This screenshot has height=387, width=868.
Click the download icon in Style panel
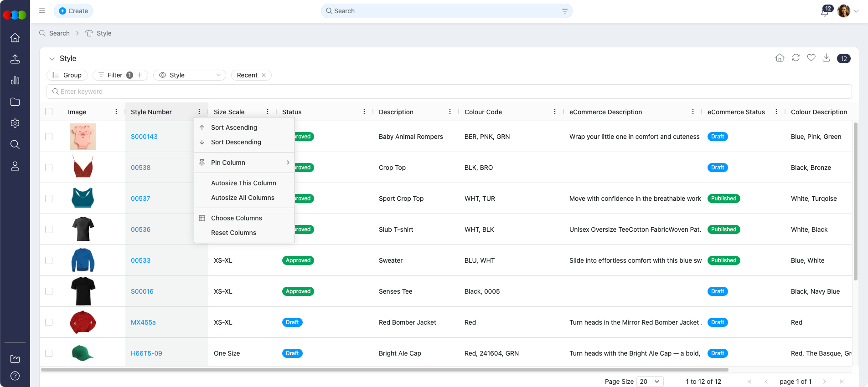(826, 58)
